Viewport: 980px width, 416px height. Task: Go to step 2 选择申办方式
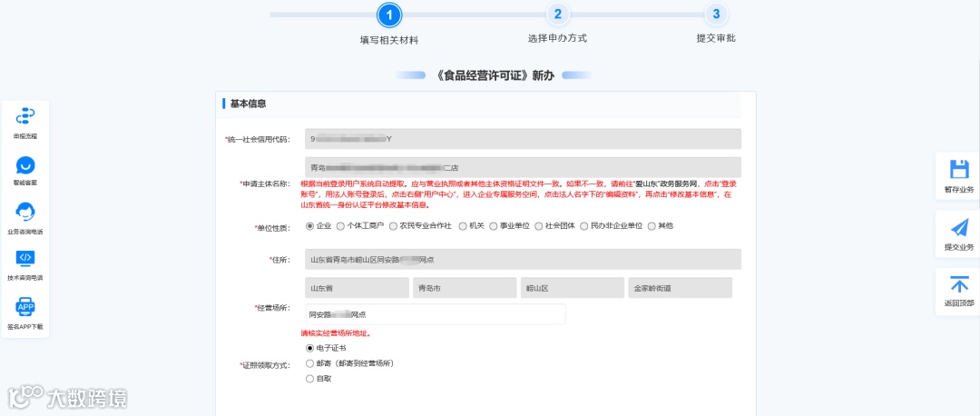tap(557, 15)
